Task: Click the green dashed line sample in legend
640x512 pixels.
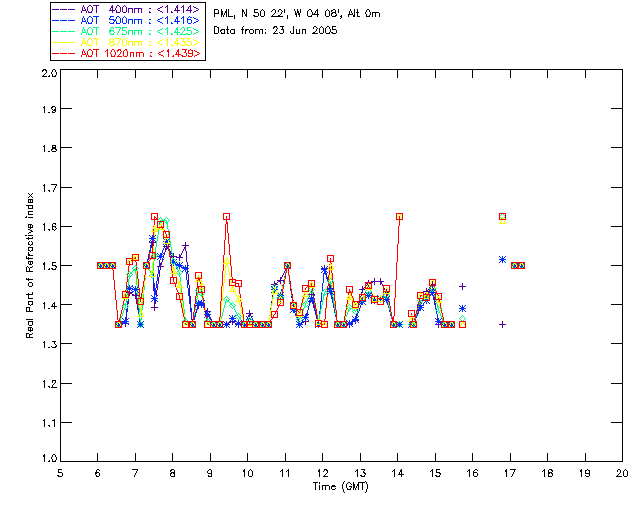Action: pyautogui.click(x=64, y=31)
